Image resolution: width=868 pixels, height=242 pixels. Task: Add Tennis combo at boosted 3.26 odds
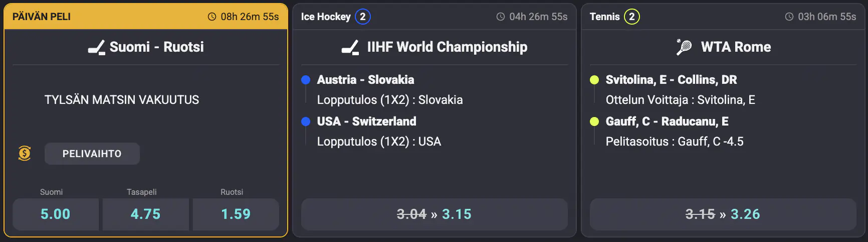pos(723,214)
